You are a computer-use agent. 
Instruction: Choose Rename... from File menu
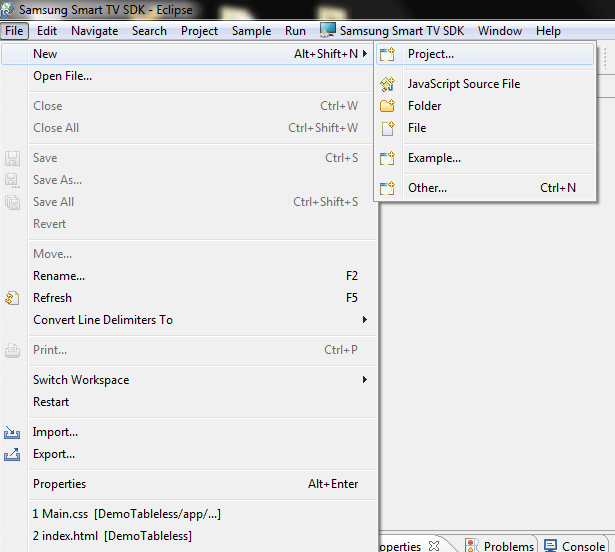(x=188, y=276)
